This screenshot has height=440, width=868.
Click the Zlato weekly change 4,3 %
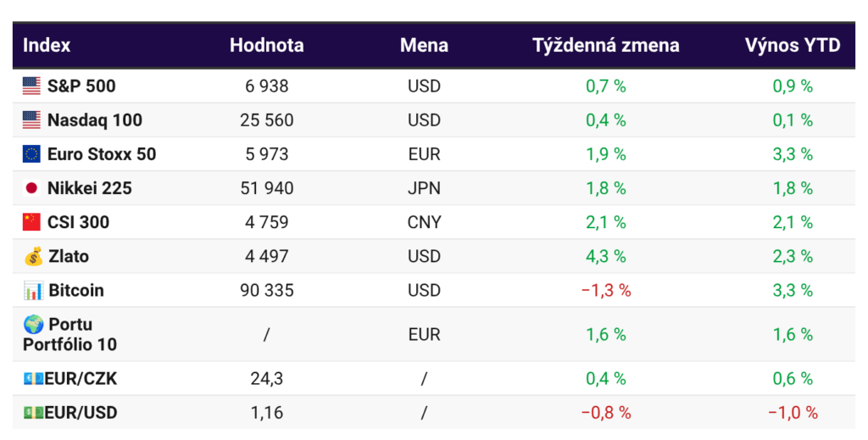[x=605, y=256]
